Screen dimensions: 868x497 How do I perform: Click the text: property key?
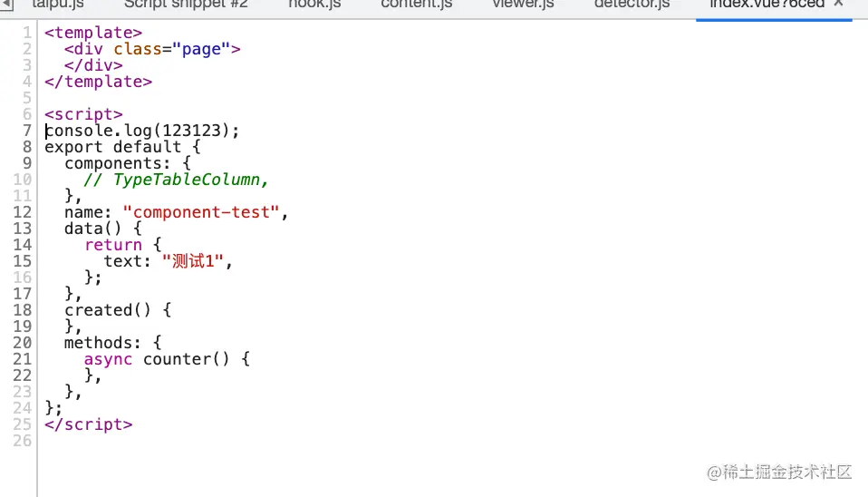(x=128, y=261)
